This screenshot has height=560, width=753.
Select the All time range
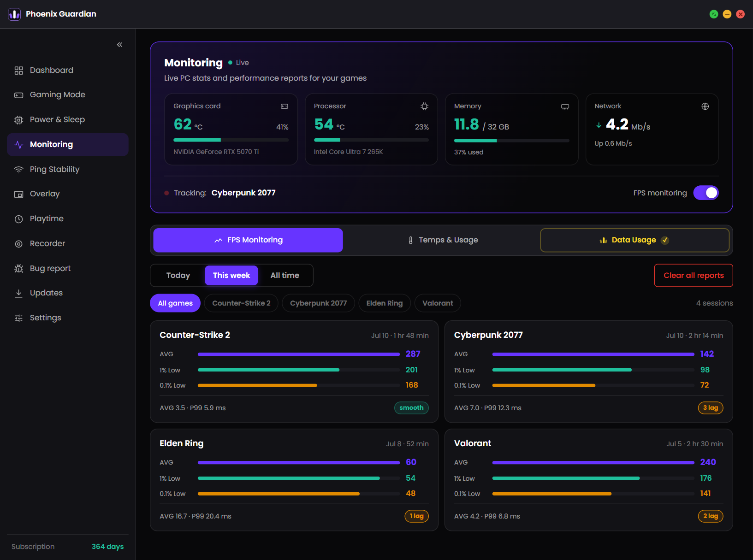click(285, 275)
